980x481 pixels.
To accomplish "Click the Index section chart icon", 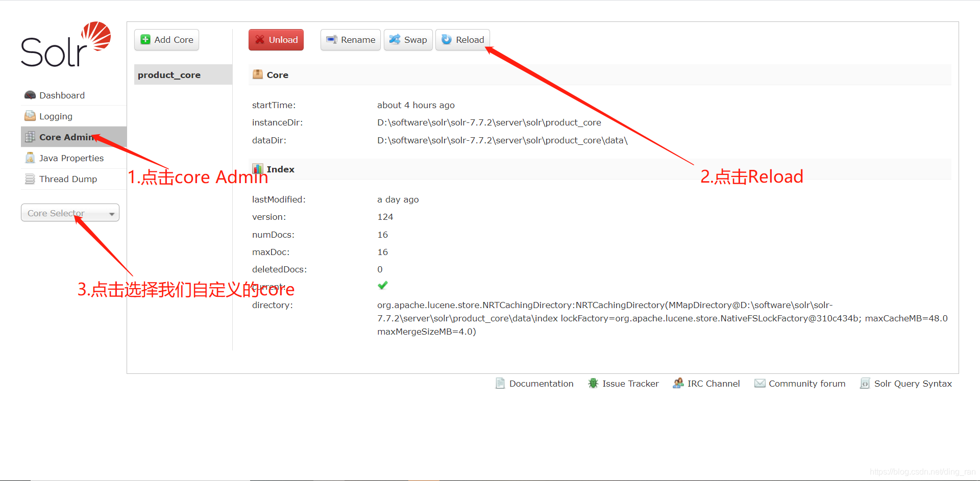I will 258,169.
